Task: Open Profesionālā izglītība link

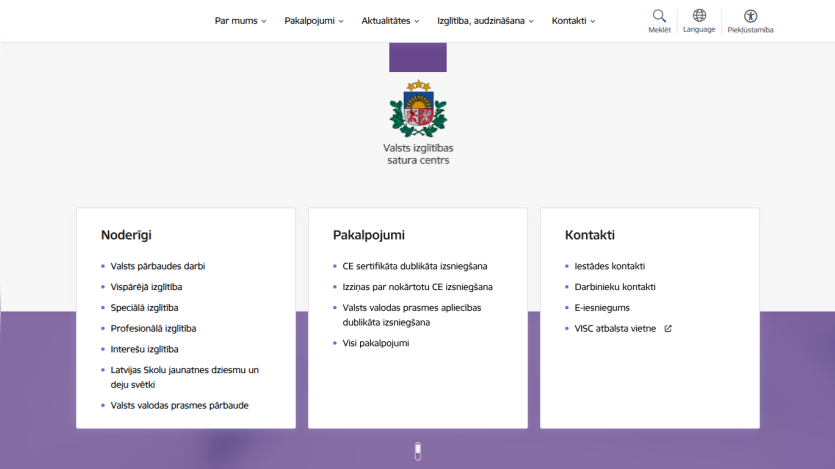Action: click(153, 328)
